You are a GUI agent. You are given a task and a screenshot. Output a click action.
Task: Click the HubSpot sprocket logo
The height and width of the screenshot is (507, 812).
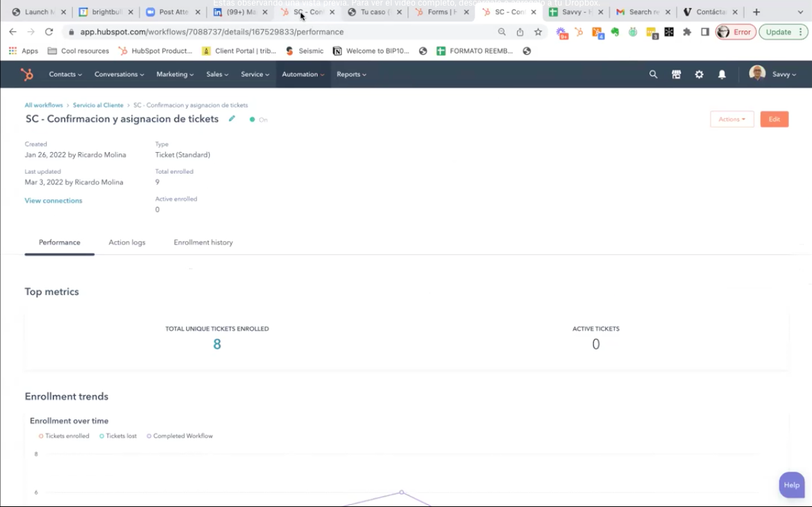pyautogui.click(x=26, y=74)
